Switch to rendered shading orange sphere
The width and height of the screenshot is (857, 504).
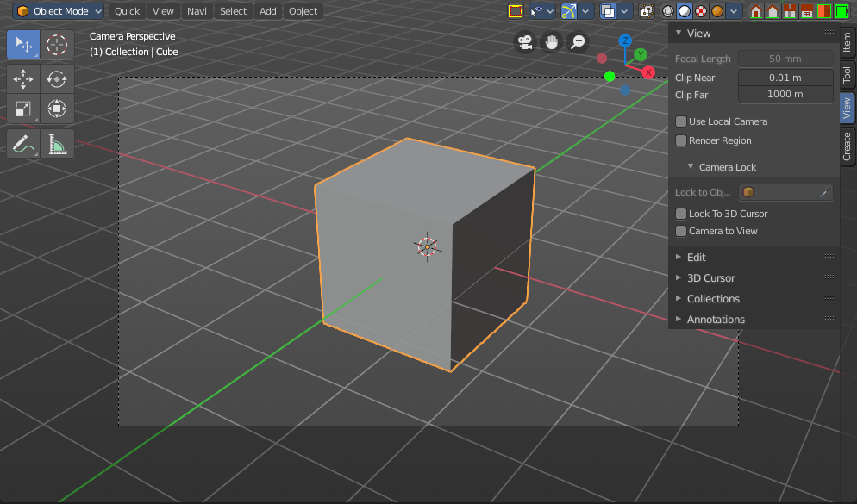coord(717,11)
